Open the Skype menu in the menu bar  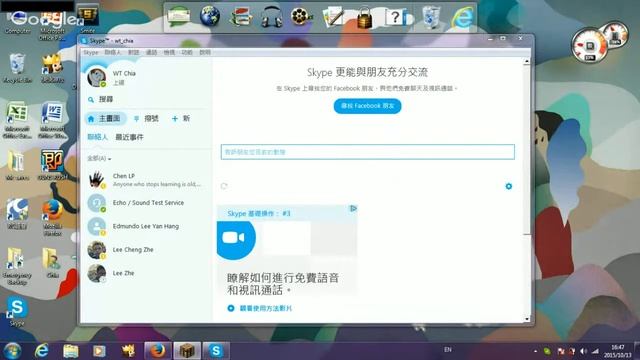click(x=91, y=53)
